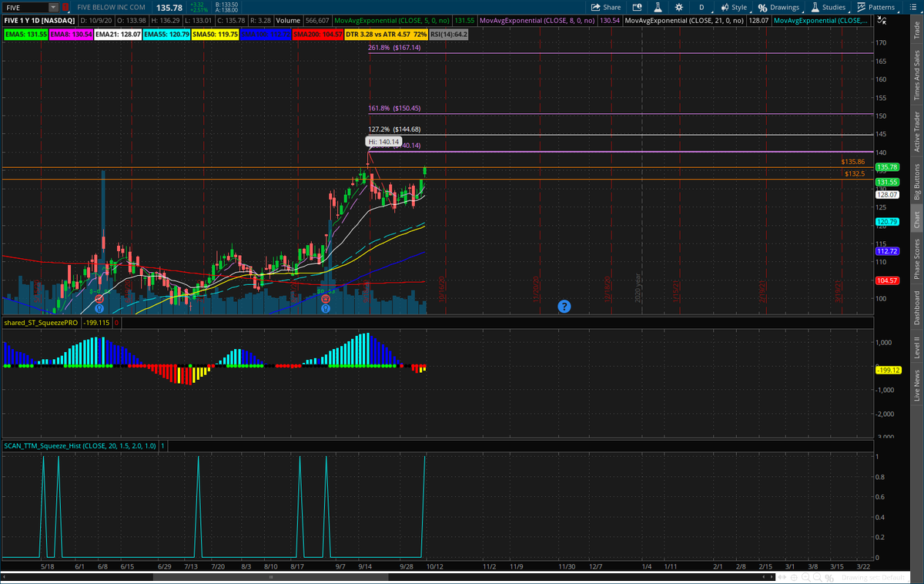Open the D timeframe dropdown
Viewport: 924px width, 584px height.
coord(701,6)
